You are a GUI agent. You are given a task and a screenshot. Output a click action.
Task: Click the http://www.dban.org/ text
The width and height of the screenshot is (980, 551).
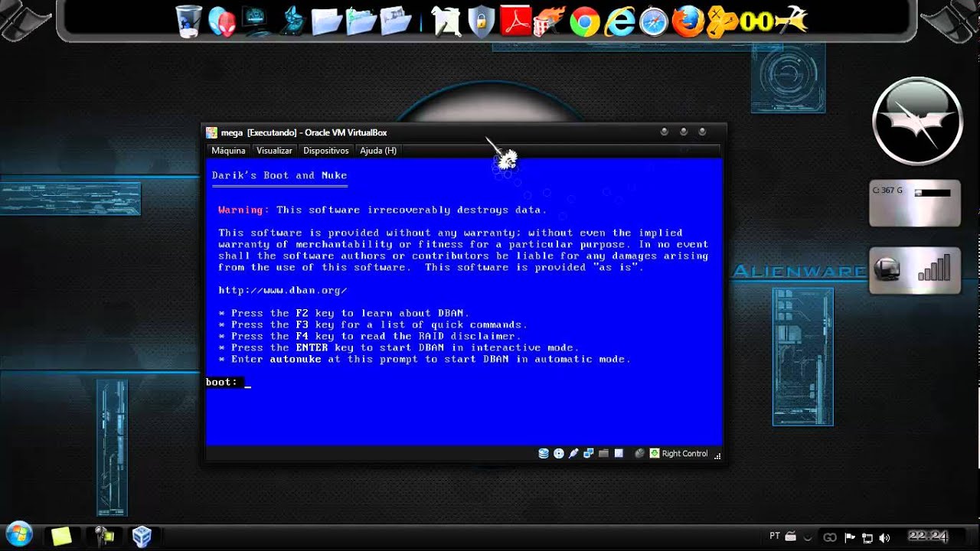[283, 290]
